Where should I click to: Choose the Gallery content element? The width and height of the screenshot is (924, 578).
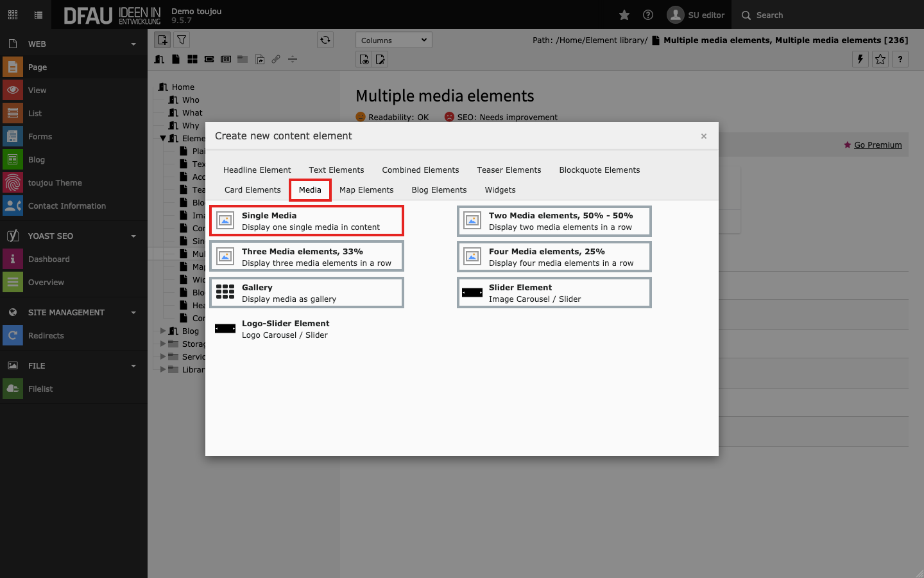click(307, 293)
